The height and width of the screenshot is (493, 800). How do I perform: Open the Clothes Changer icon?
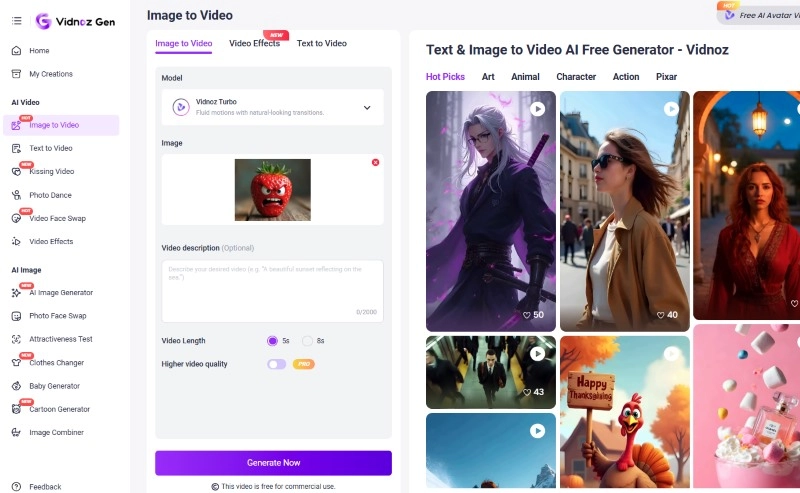(x=16, y=363)
